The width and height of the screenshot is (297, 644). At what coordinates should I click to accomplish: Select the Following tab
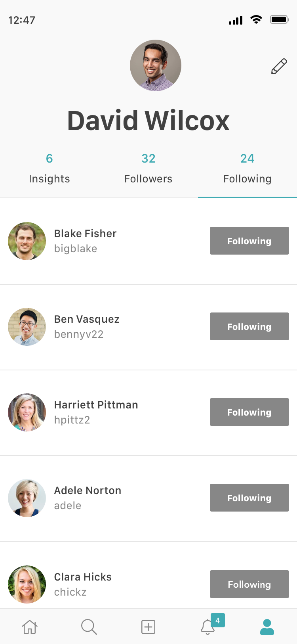[247, 169]
